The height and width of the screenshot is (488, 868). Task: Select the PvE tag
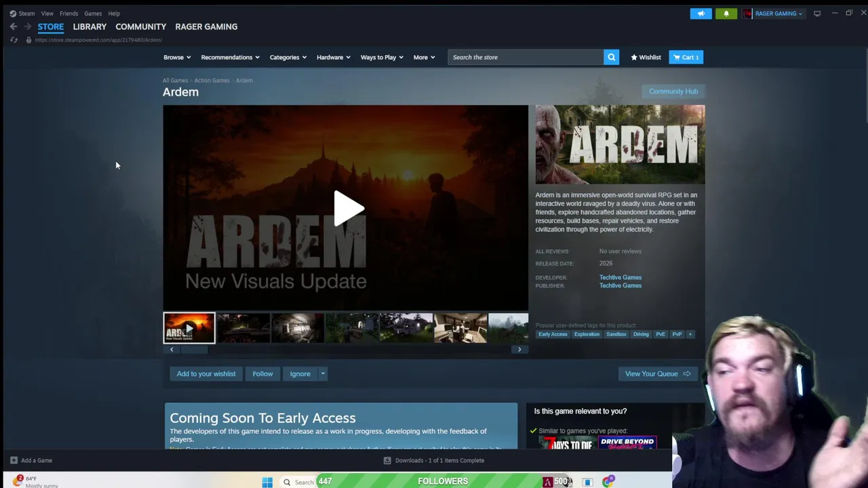tap(660, 334)
